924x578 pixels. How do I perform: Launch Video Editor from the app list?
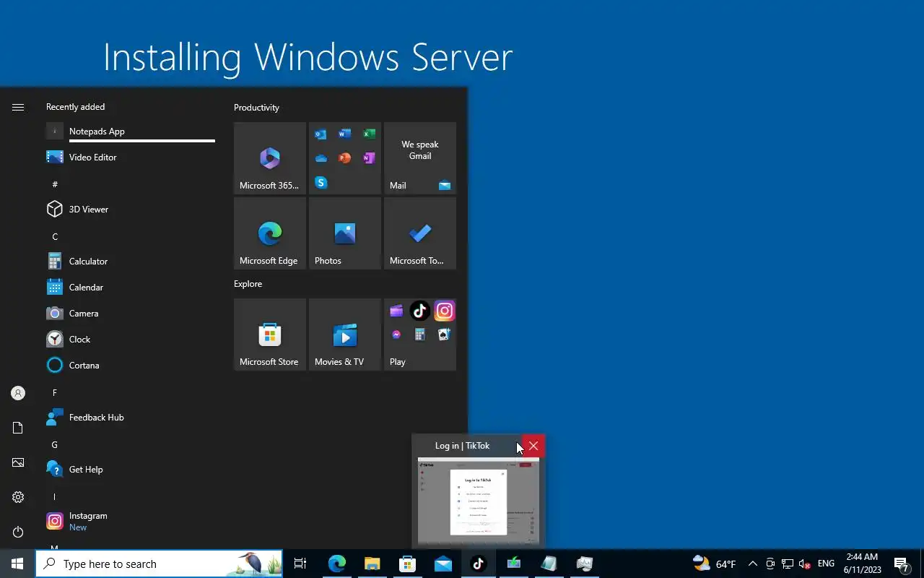click(x=130, y=157)
